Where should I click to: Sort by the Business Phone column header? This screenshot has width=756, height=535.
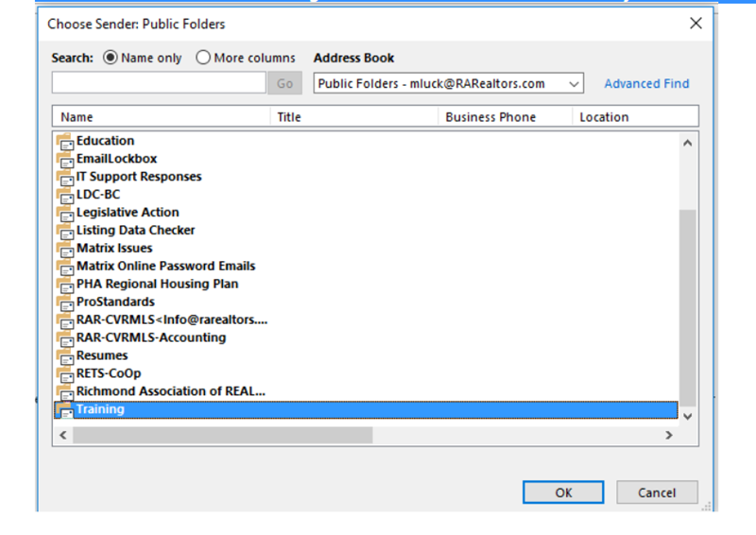coord(506,117)
